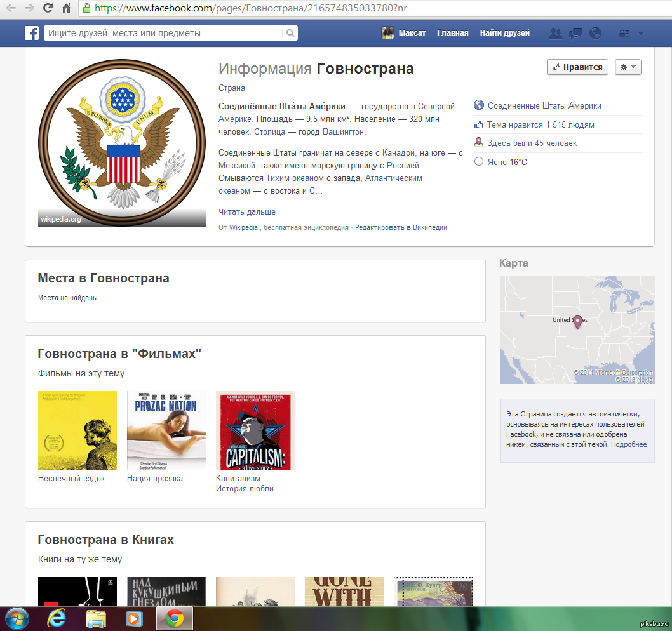Open the Prozac Nation movie poster
The image size is (672, 631).
[166, 430]
